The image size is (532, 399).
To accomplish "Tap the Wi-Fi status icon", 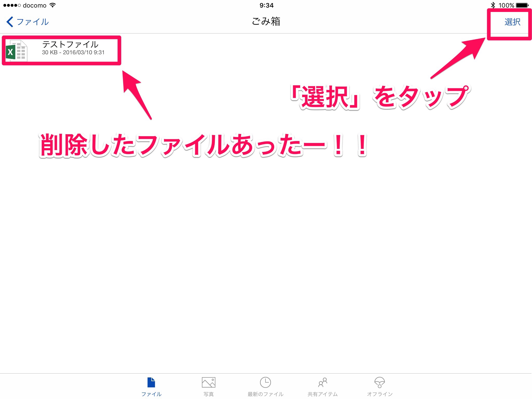I will click(53, 5).
